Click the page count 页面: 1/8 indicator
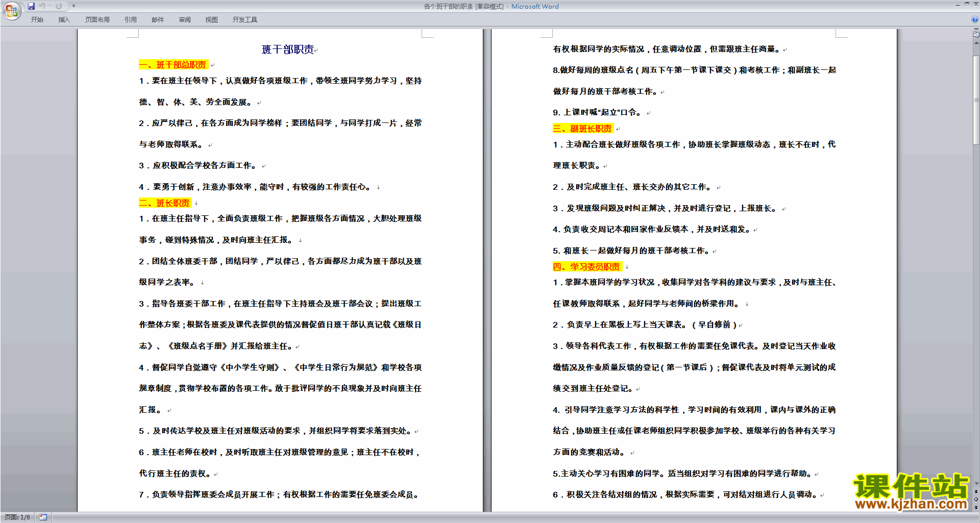Image resolution: width=980 pixels, height=523 pixels. (x=17, y=517)
